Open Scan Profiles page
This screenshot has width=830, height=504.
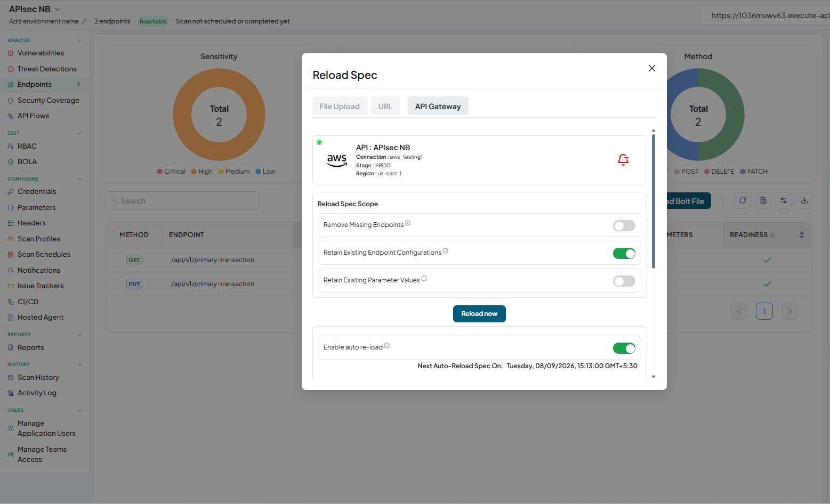click(39, 239)
